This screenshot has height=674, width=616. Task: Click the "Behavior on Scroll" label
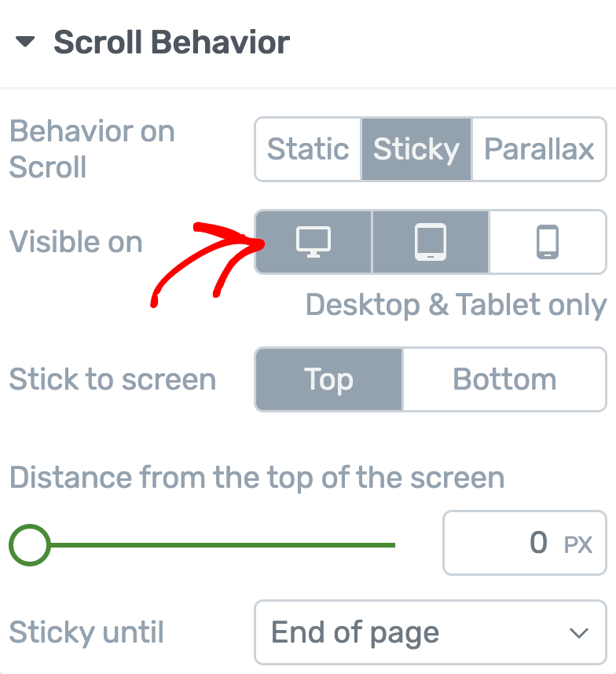click(91, 149)
